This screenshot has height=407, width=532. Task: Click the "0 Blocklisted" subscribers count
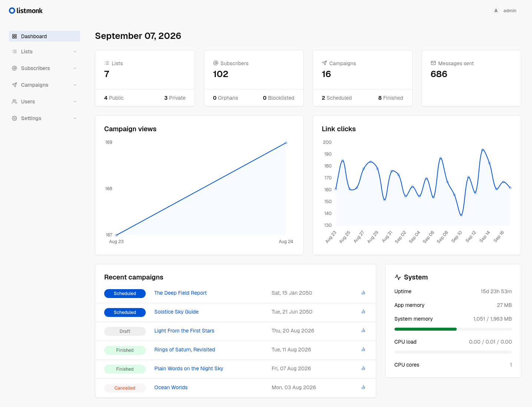(x=278, y=98)
